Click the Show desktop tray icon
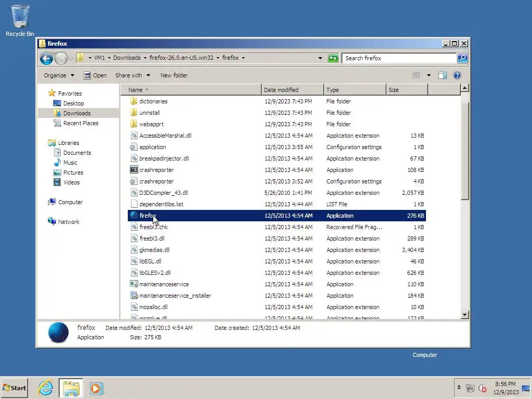This screenshot has height=399, width=532. (526, 388)
